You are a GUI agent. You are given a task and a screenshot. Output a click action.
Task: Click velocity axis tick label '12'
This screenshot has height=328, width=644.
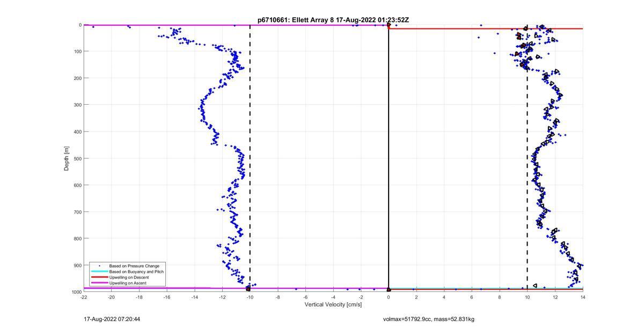(x=555, y=297)
